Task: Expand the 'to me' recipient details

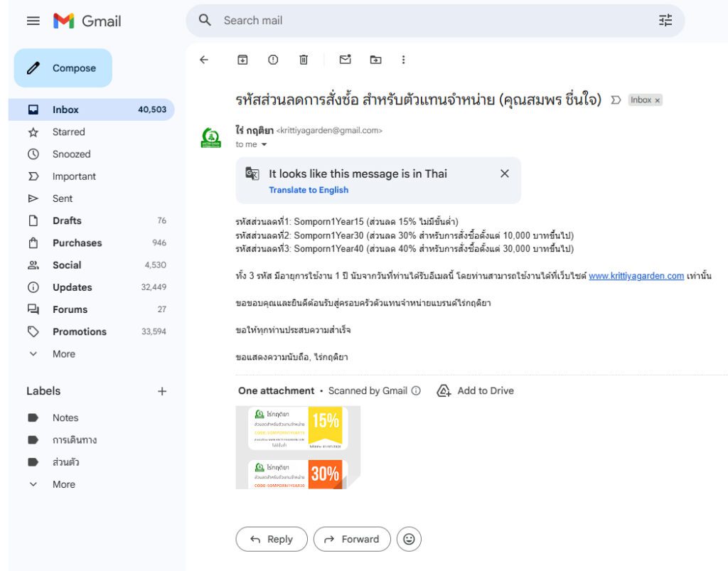Action: click(x=264, y=144)
